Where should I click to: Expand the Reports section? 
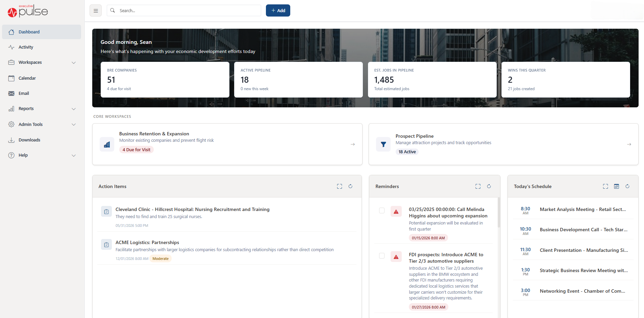click(74, 109)
